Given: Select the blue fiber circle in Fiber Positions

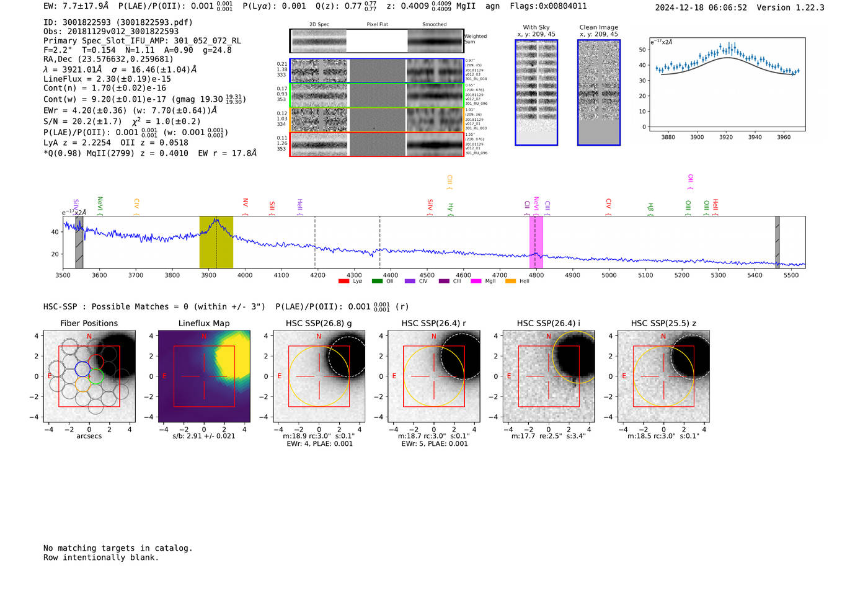Looking at the screenshot, I should tap(82, 369).
